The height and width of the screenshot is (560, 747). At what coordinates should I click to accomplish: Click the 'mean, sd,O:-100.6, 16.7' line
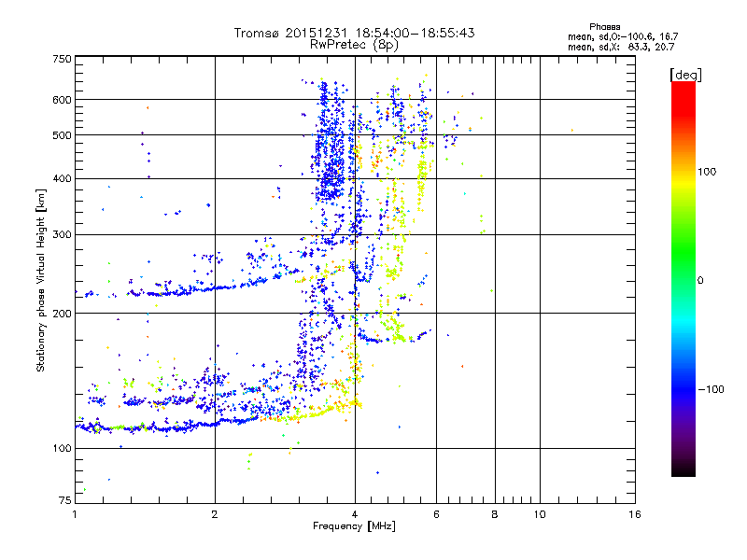click(x=623, y=36)
